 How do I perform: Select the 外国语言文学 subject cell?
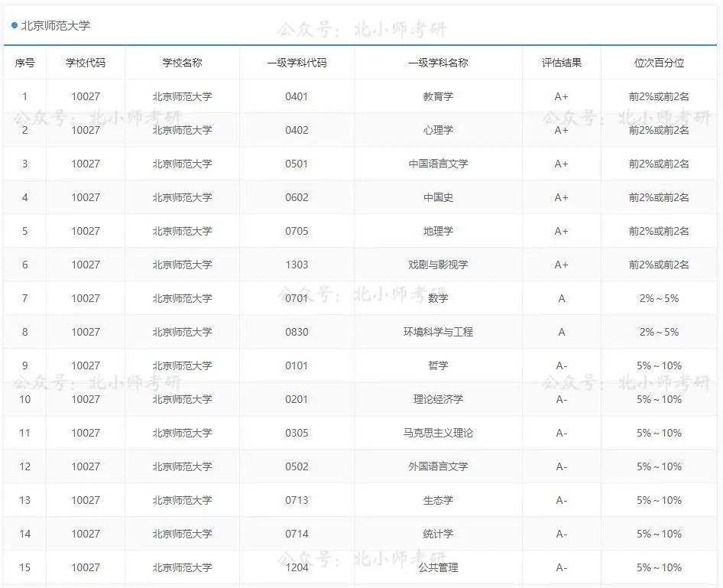(438, 466)
